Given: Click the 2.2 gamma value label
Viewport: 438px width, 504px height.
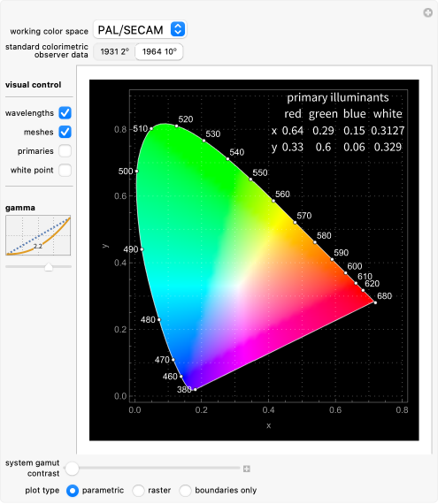Looking at the screenshot, I should 38,246.
